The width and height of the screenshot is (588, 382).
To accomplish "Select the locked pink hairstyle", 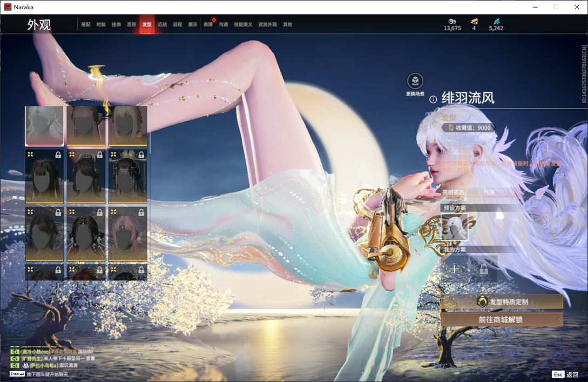I will pos(127,234).
